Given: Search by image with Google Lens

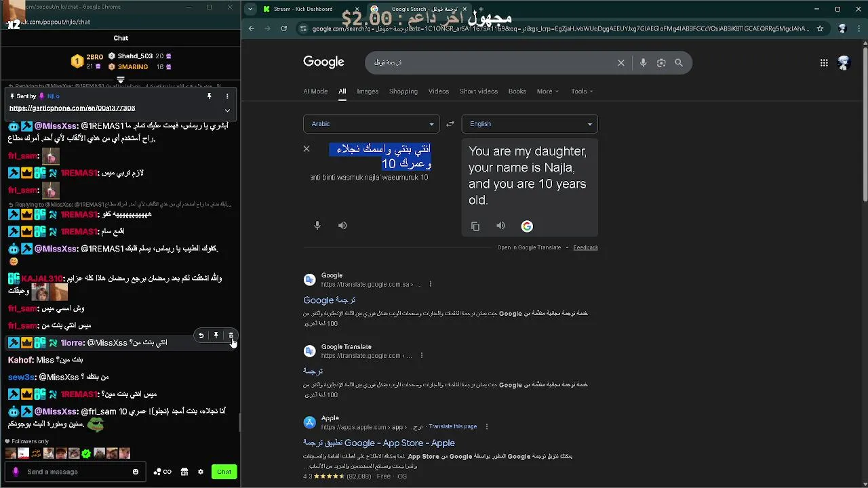Looking at the screenshot, I should 661,62.
